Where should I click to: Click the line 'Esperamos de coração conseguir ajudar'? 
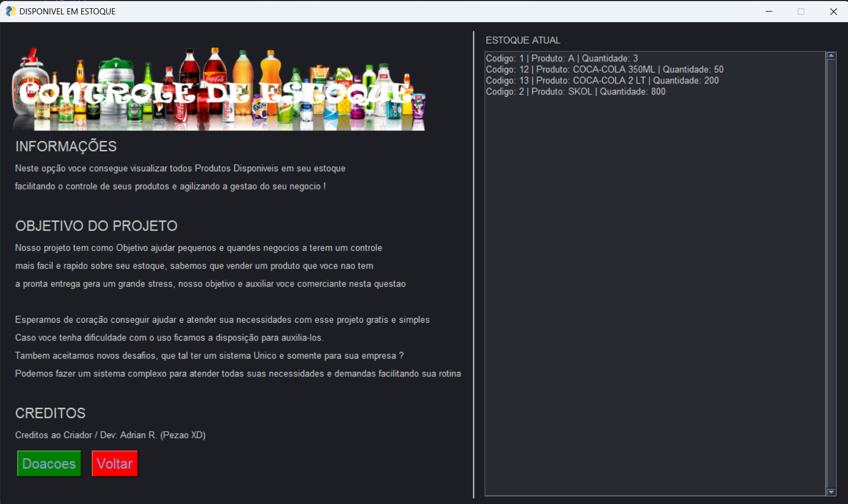[222, 320]
